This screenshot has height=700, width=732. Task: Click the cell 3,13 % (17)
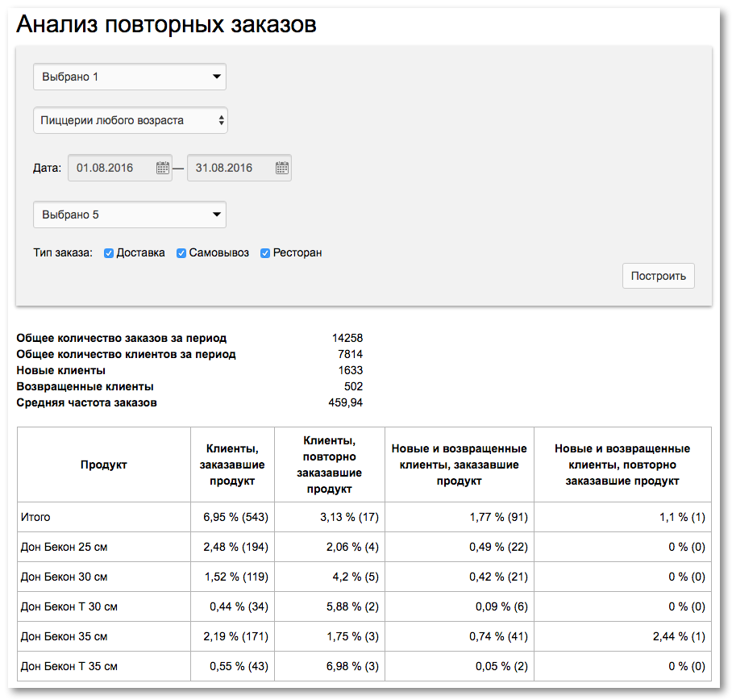(330, 517)
